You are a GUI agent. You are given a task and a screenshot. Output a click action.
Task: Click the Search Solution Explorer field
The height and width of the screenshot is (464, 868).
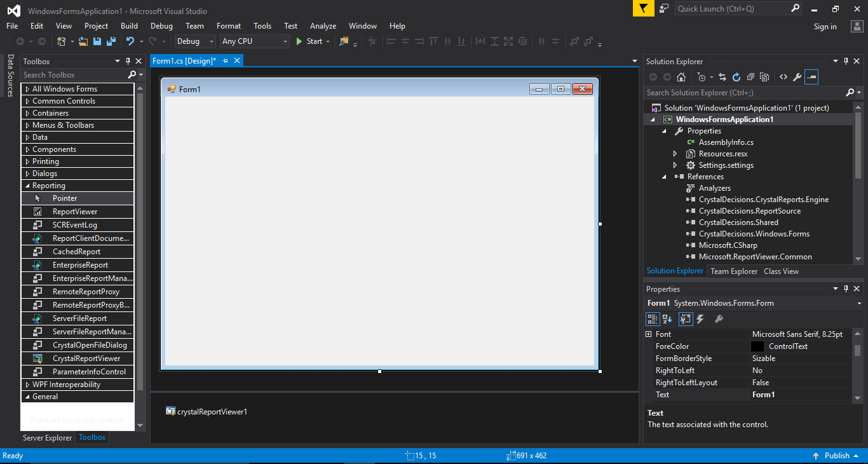pyautogui.click(x=745, y=93)
